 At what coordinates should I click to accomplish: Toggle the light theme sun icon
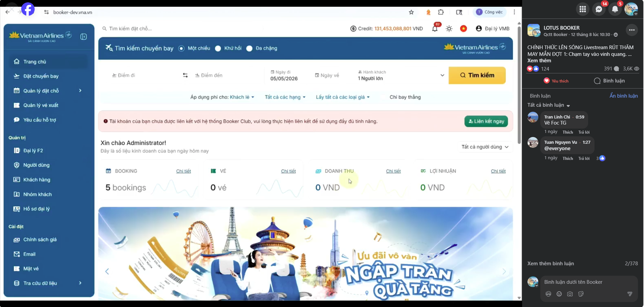(449, 29)
